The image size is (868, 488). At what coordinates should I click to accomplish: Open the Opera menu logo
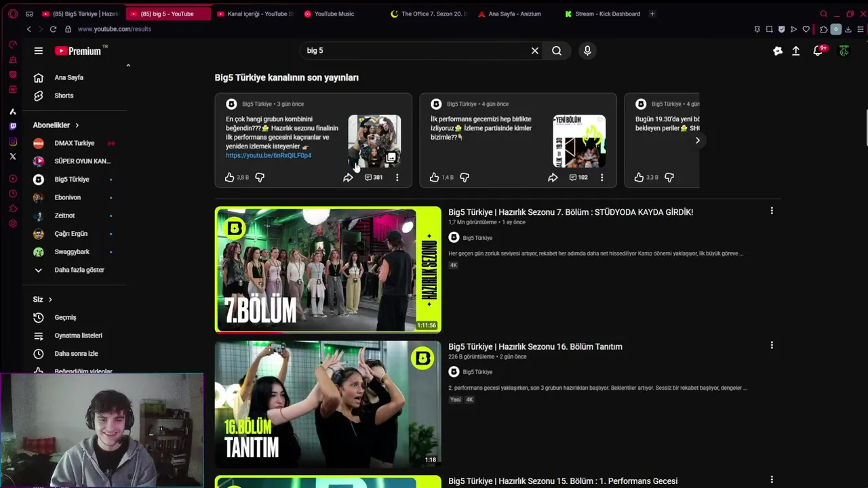tap(13, 14)
